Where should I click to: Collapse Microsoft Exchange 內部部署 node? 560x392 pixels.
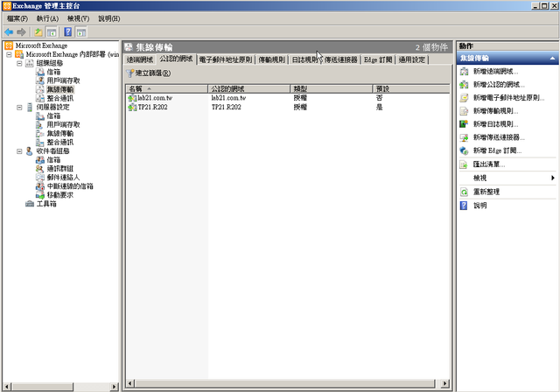click(x=10, y=54)
